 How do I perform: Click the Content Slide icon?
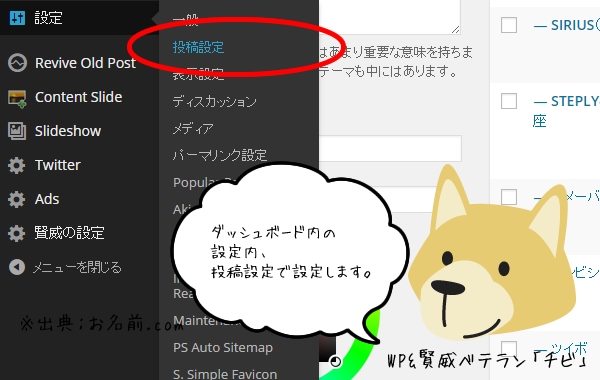[x=17, y=99]
